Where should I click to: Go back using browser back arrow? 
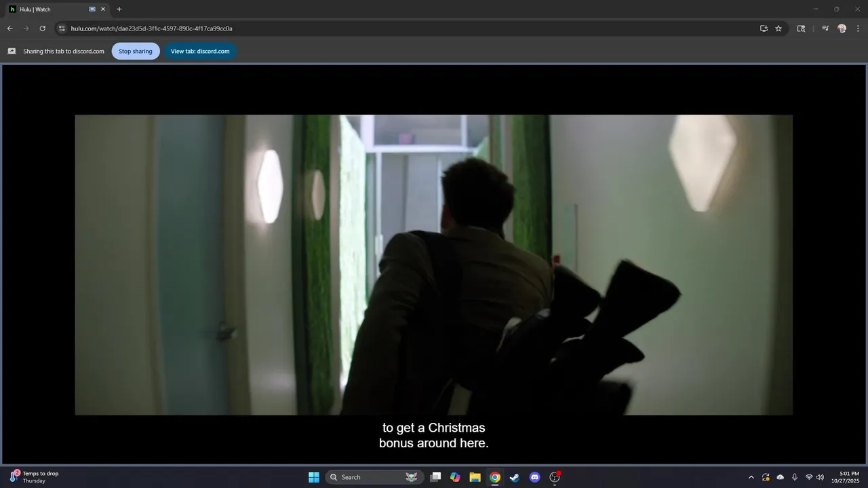9,28
